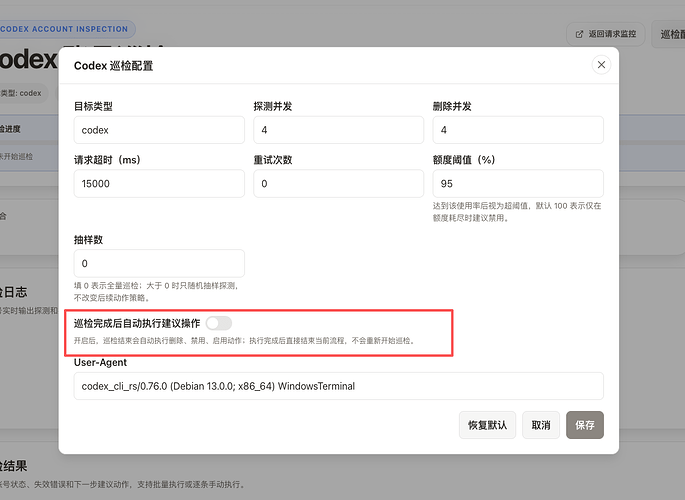
Task: Edit the 额度阈值 (%) field
Action: coord(518,183)
